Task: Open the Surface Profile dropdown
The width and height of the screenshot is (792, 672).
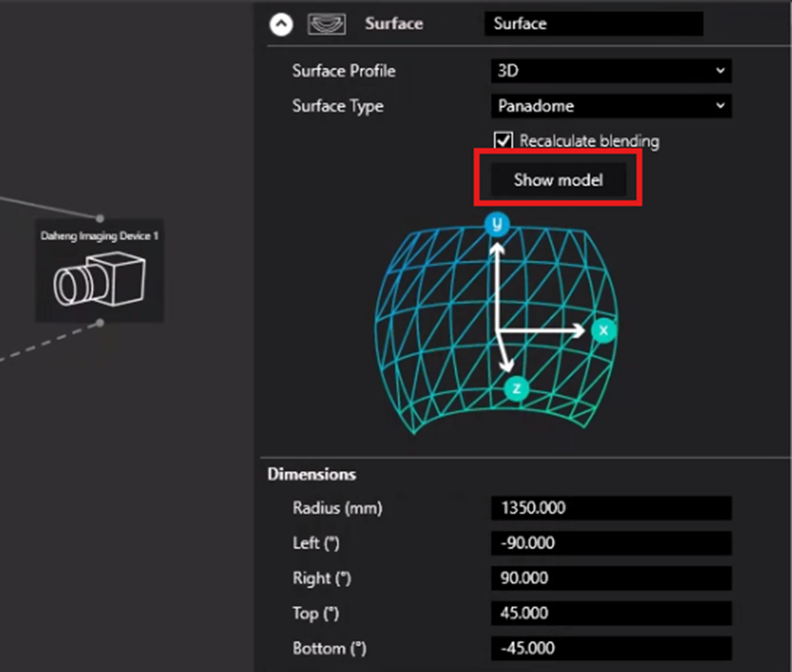Action: click(611, 71)
